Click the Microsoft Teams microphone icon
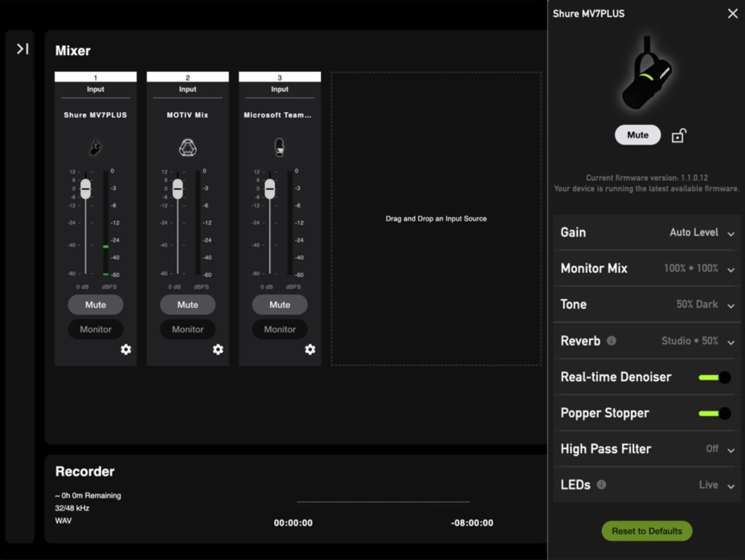The height and width of the screenshot is (560, 745). [279, 147]
